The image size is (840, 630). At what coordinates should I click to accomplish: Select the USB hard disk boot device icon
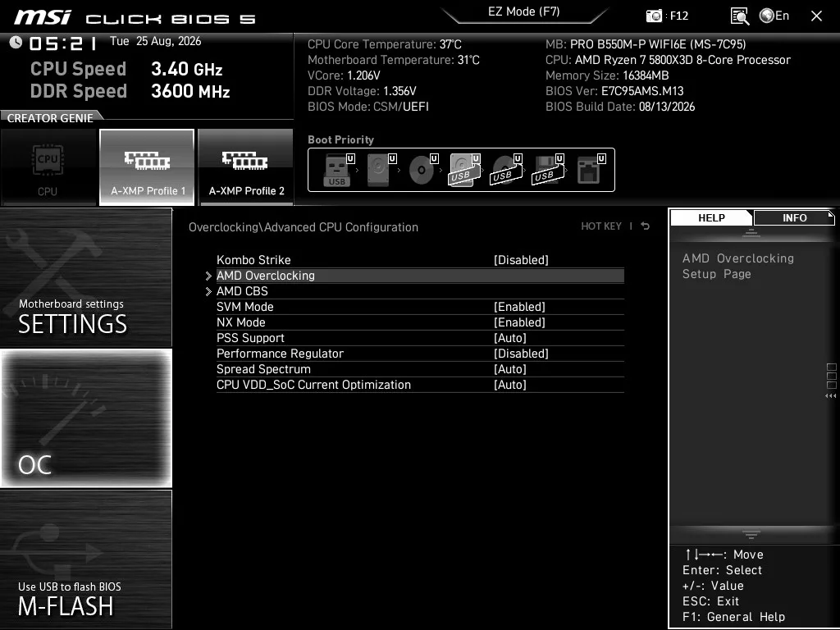click(x=464, y=170)
